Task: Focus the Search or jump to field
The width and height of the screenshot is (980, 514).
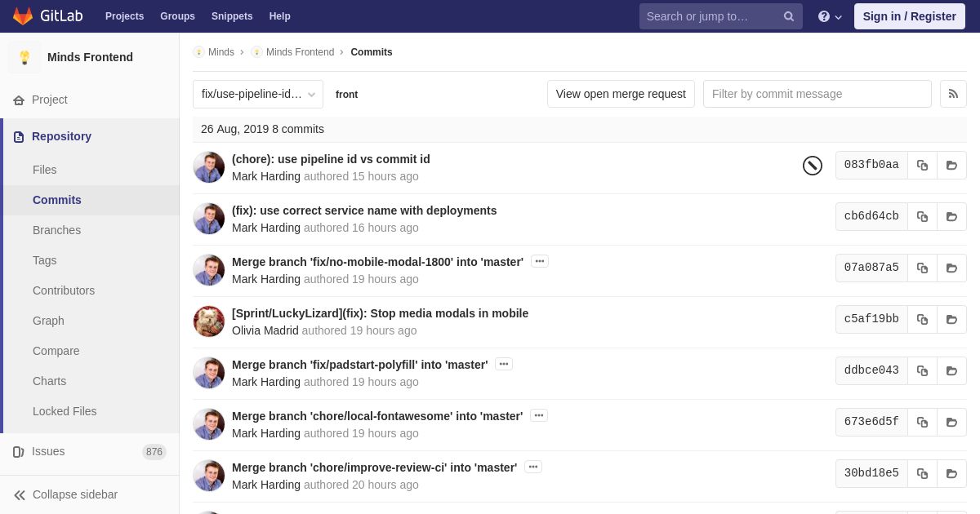Action: pos(720,16)
